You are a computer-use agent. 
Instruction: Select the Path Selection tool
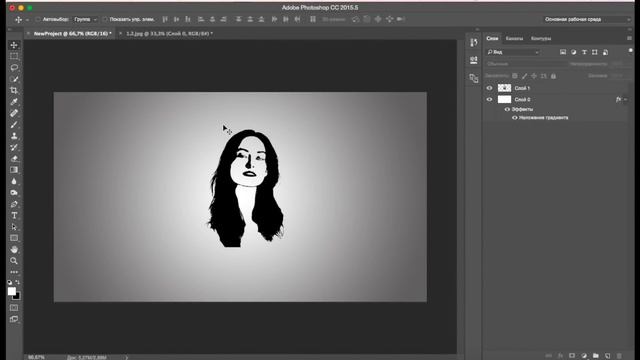tap(14, 227)
